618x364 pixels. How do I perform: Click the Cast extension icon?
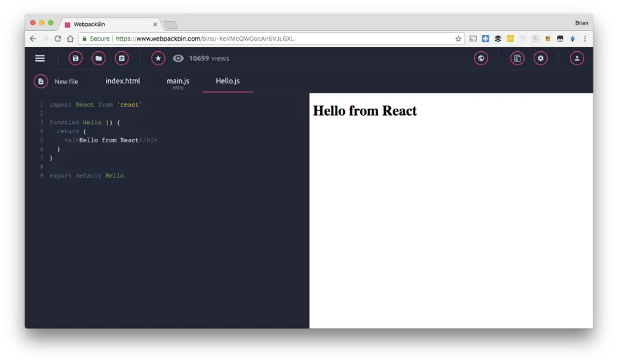point(473,39)
